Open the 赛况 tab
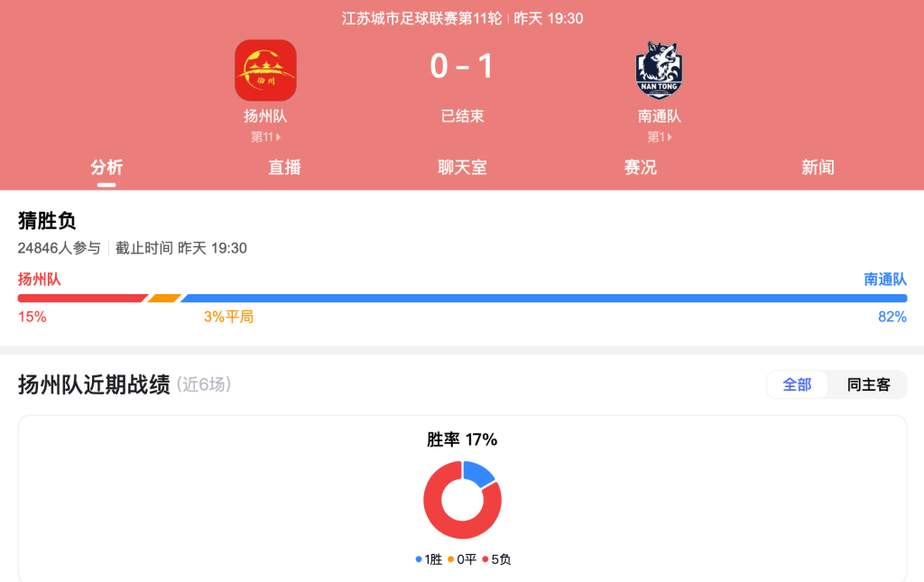 click(640, 167)
